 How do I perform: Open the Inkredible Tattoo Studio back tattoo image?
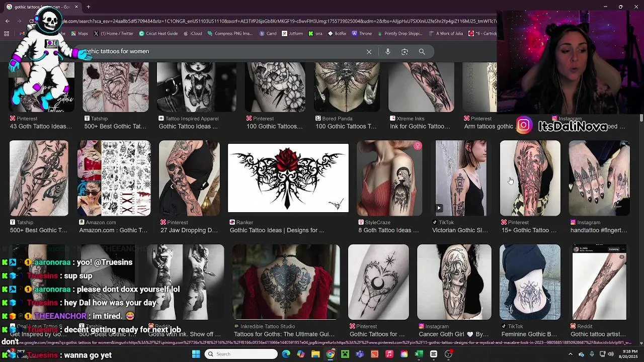point(286,282)
